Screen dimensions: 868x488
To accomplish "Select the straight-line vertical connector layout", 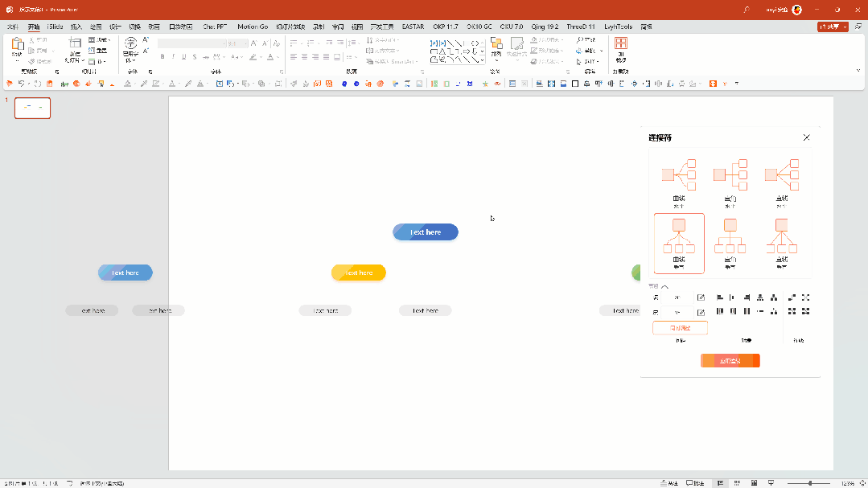I will [x=782, y=244].
